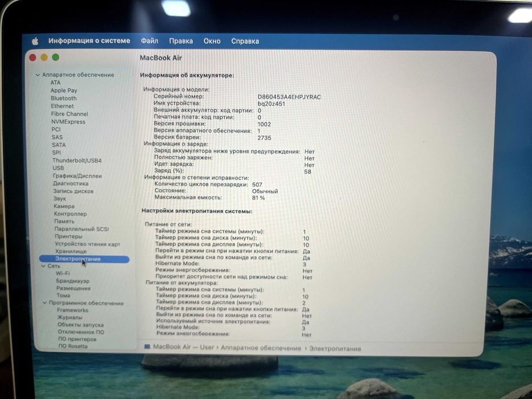
Task: Collapse the Сеть section
Action: click(x=43, y=266)
